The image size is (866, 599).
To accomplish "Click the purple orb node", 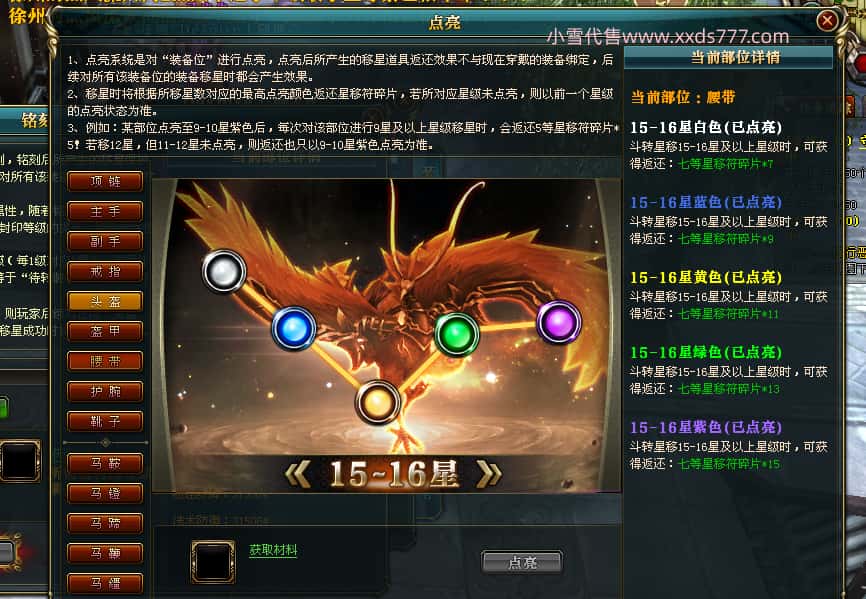I will tap(559, 322).
